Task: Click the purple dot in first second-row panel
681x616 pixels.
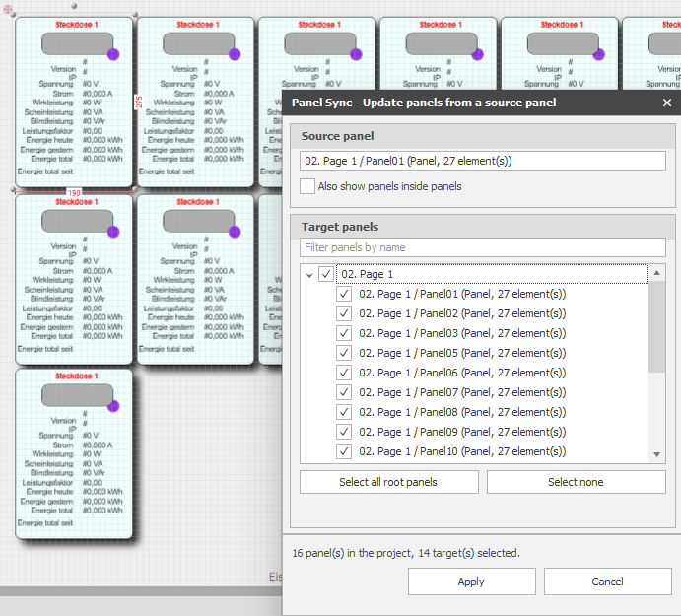Action: coord(113,232)
